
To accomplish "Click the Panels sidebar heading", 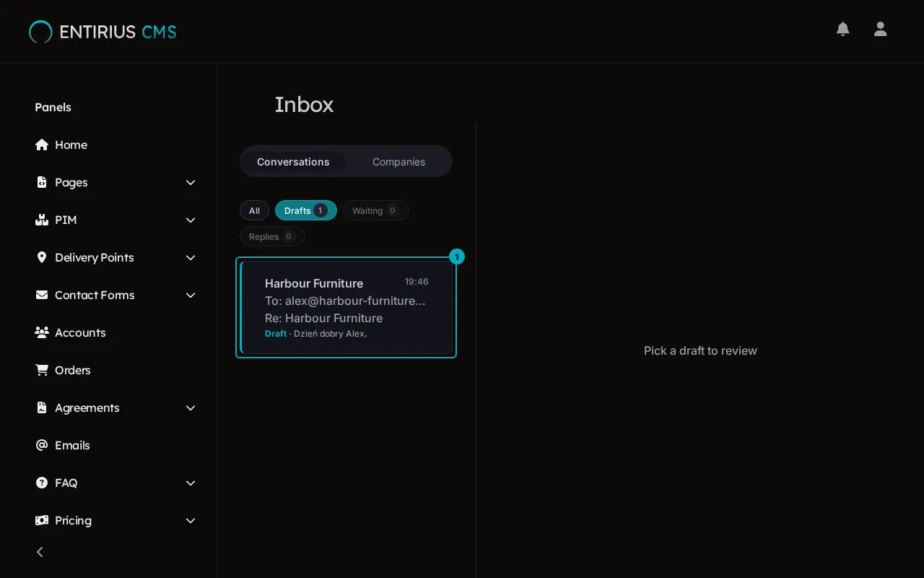I will [53, 107].
